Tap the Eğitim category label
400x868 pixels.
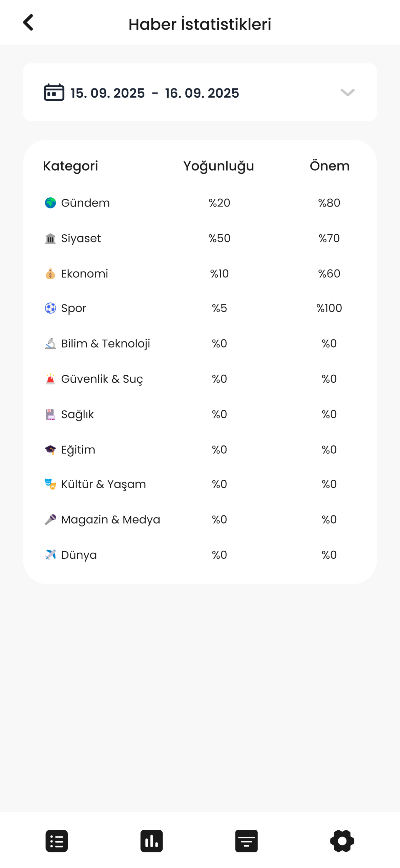click(78, 450)
